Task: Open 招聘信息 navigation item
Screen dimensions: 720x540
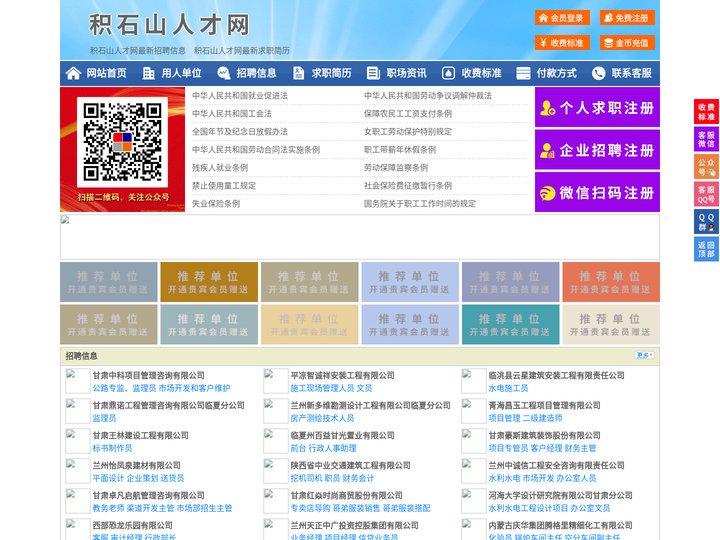Action: (x=256, y=73)
